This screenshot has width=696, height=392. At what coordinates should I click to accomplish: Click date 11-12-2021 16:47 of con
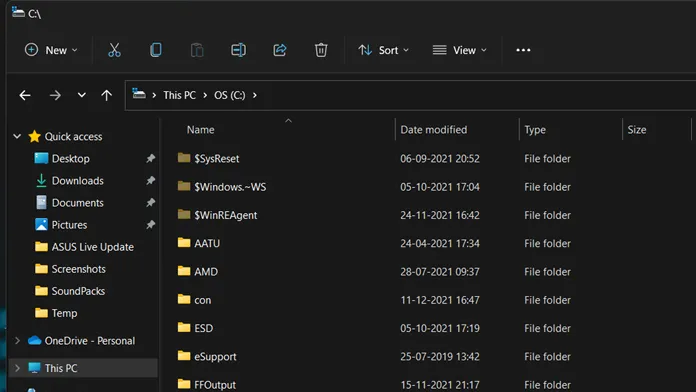coord(439,300)
